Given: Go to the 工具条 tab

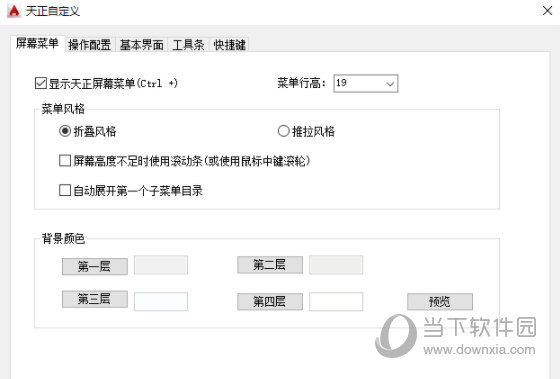Looking at the screenshot, I should click(188, 45).
